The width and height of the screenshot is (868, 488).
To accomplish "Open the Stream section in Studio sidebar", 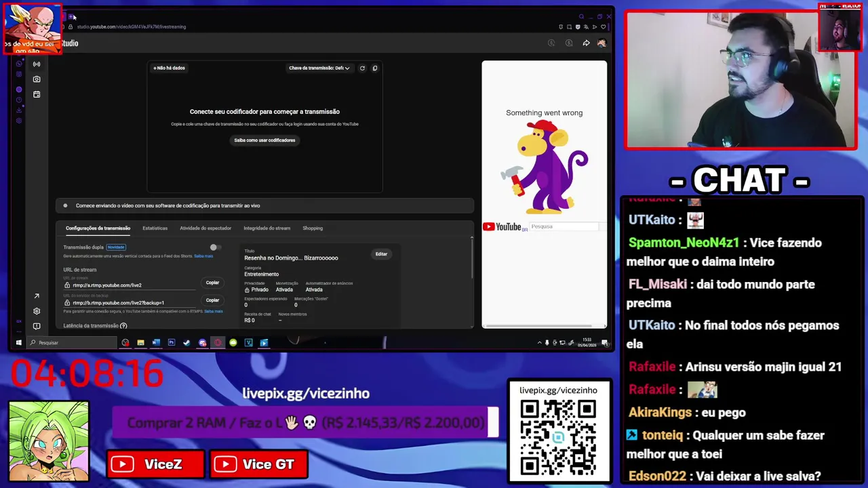I will pos(37,64).
